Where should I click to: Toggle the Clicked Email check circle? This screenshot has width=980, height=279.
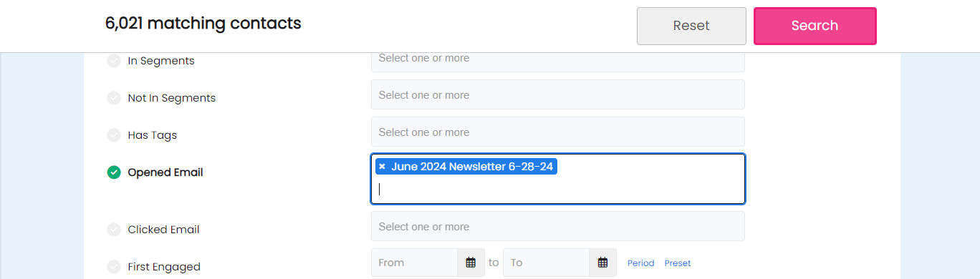(114, 230)
